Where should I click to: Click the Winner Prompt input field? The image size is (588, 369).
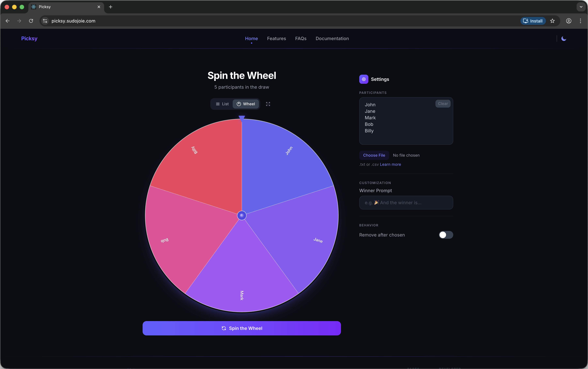tap(406, 202)
